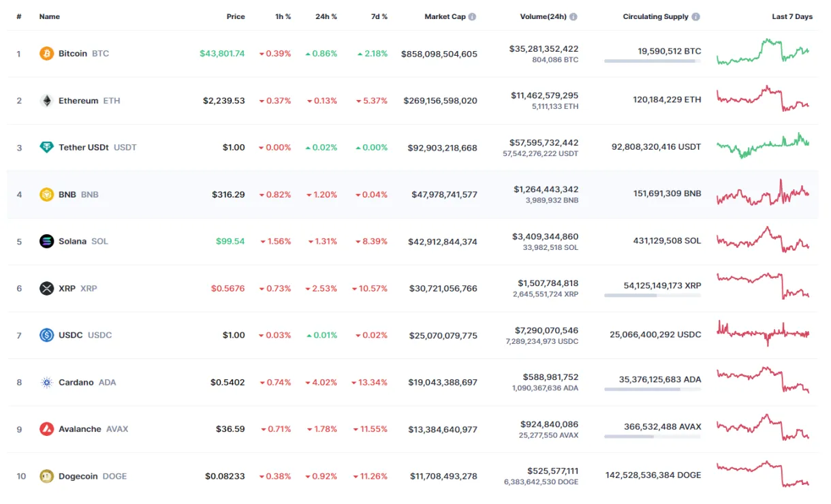
Task: Click the Ethereum ETH ticker link
Action: coord(113,100)
